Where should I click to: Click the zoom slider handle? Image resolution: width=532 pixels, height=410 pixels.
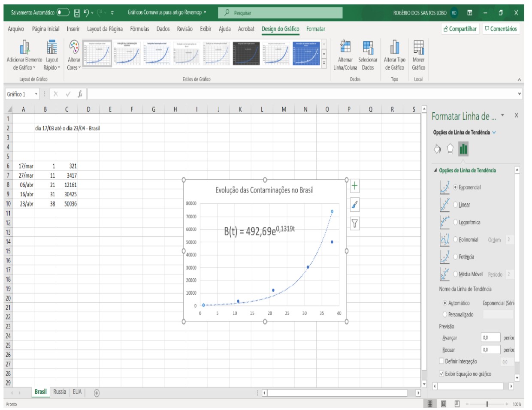[x=487, y=404]
